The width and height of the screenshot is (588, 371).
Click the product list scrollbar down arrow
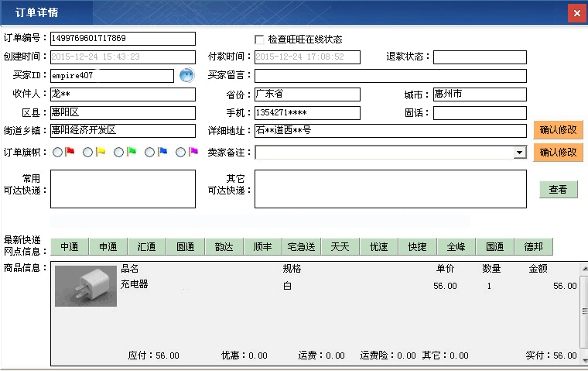(x=583, y=358)
